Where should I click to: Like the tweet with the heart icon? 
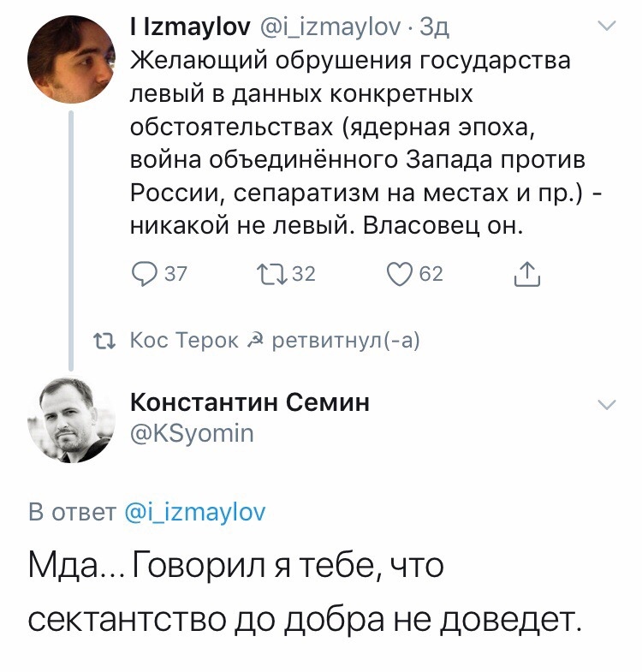coord(399,274)
